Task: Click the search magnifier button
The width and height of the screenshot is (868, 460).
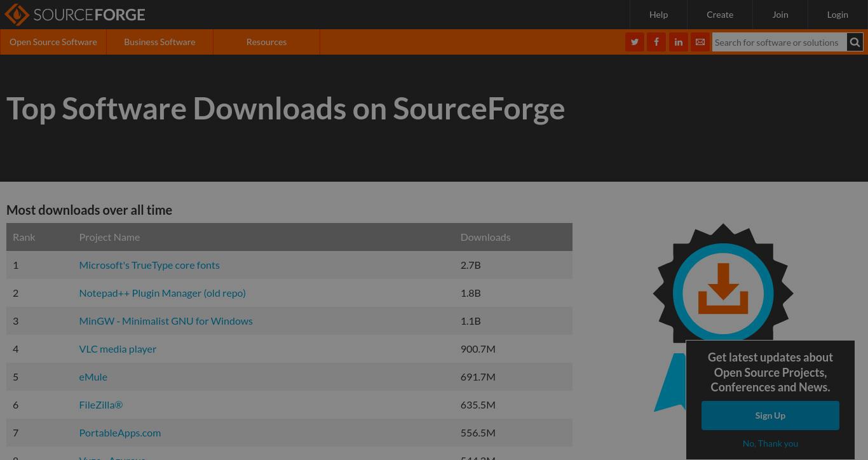Action: click(855, 43)
